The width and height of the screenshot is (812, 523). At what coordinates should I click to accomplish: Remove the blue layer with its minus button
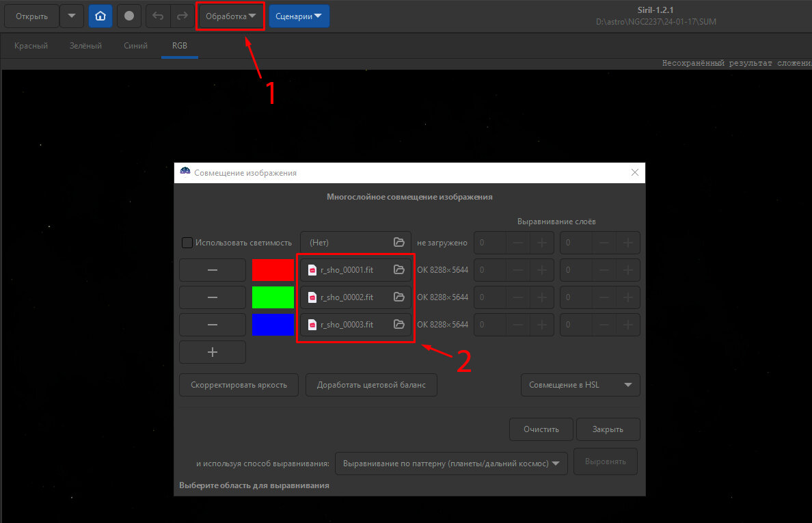(213, 325)
